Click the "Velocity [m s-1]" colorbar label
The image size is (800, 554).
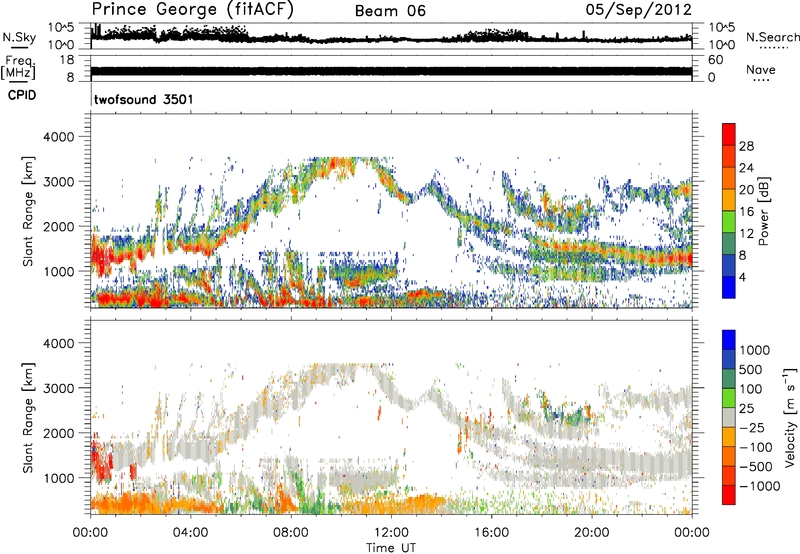pyautogui.click(x=790, y=417)
